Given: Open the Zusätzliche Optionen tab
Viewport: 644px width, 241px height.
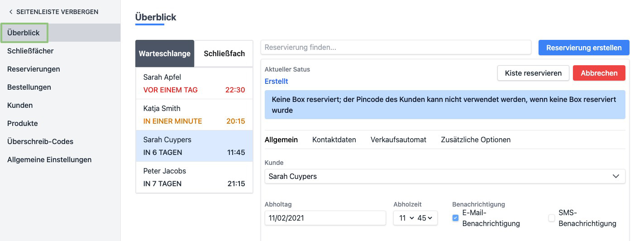Looking at the screenshot, I should click(475, 140).
